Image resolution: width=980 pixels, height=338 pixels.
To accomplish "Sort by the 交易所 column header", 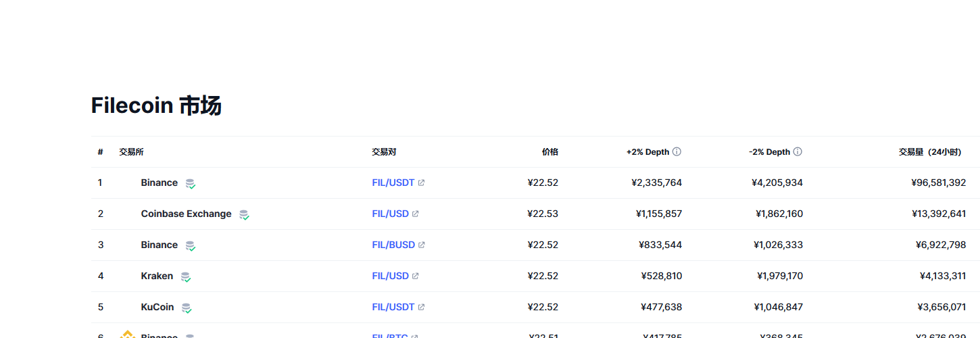I will [131, 152].
